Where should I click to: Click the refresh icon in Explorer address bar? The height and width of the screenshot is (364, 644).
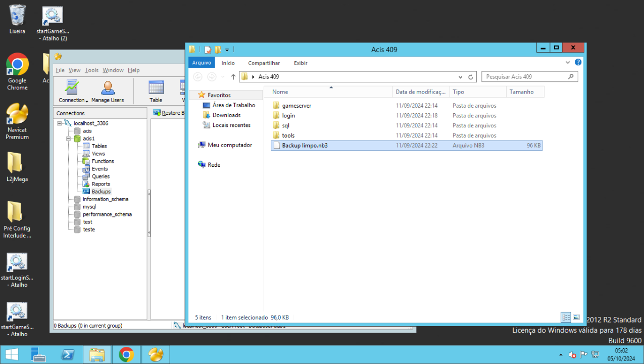471,77
